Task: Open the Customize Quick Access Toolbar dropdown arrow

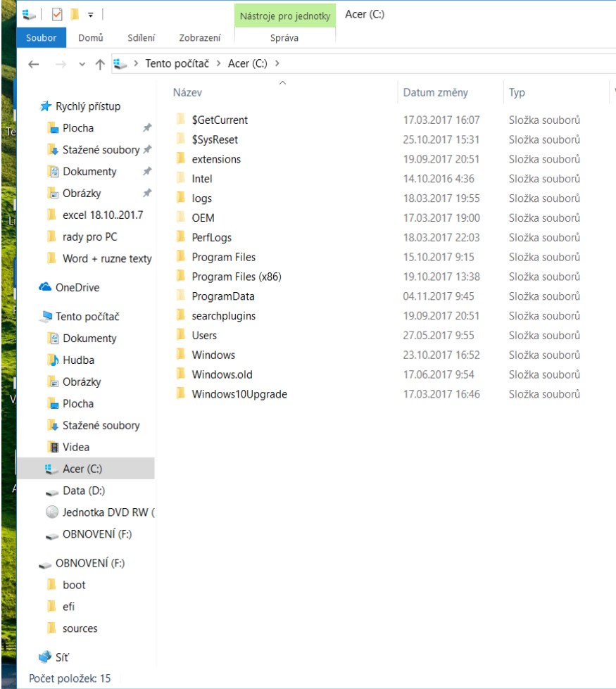Action: (91, 15)
